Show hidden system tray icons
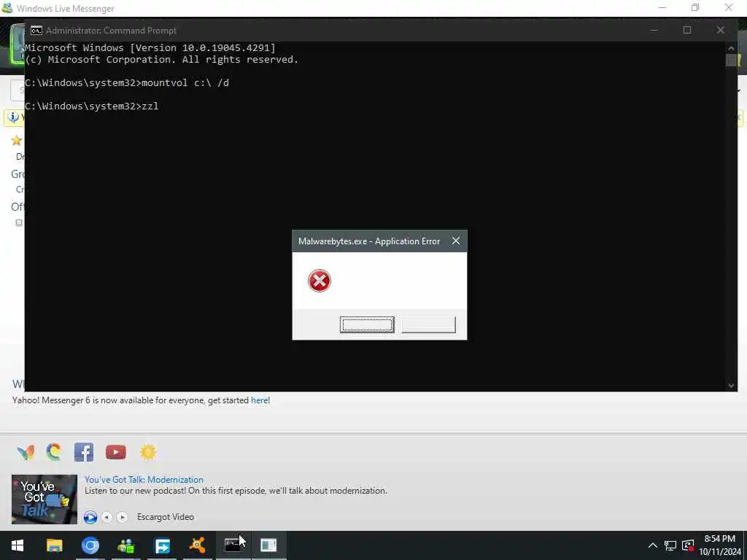Image resolution: width=747 pixels, height=560 pixels. pos(653,545)
